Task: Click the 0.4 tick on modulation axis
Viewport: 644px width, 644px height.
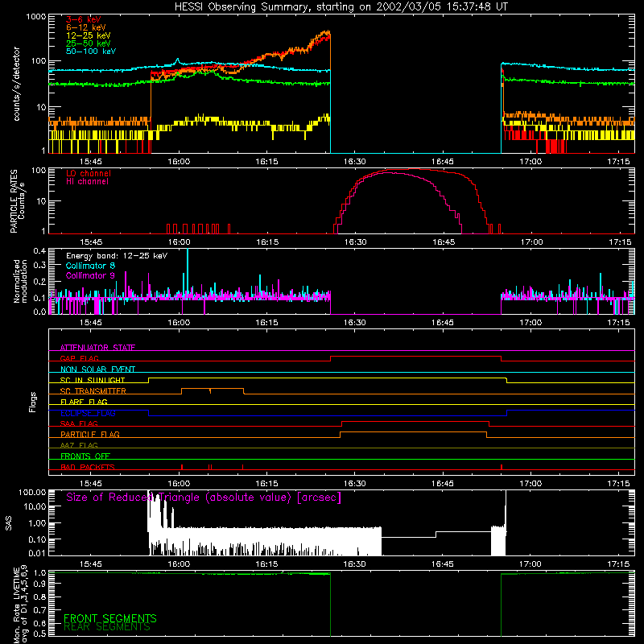Action: pyautogui.click(x=39, y=251)
